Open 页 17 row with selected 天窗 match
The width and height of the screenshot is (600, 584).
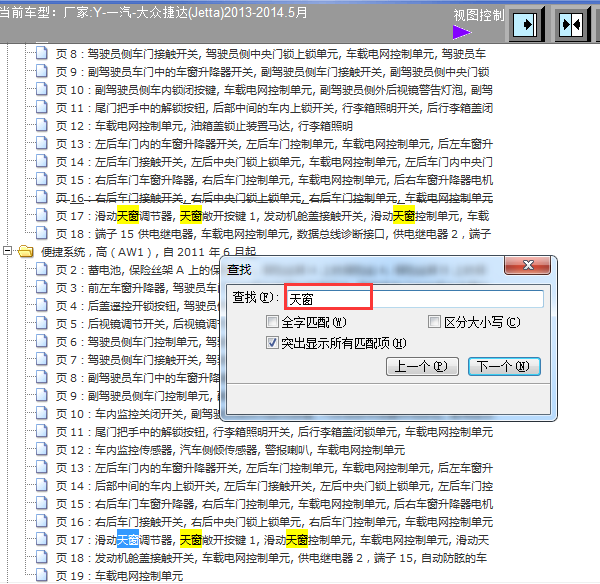coord(272,540)
